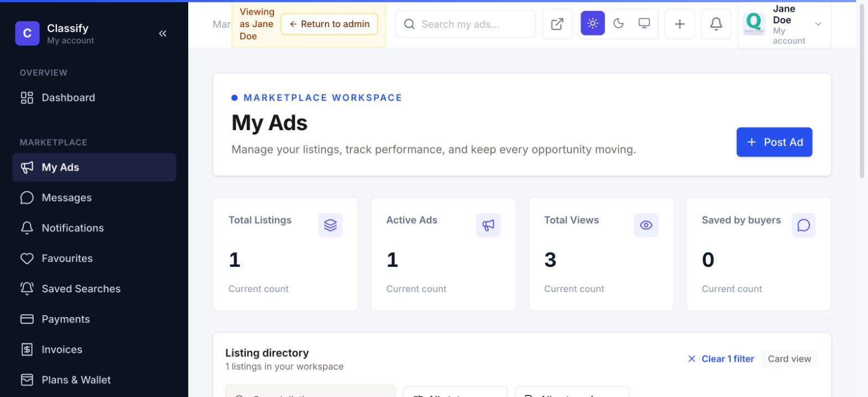
Task: Open Invoices in the sidebar
Action: tap(94, 350)
